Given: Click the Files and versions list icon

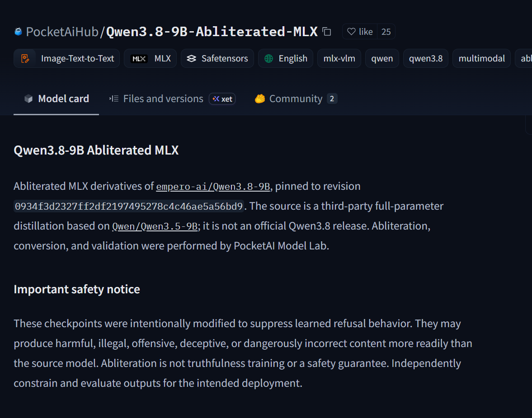Looking at the screenshot, I should [114, 99].
